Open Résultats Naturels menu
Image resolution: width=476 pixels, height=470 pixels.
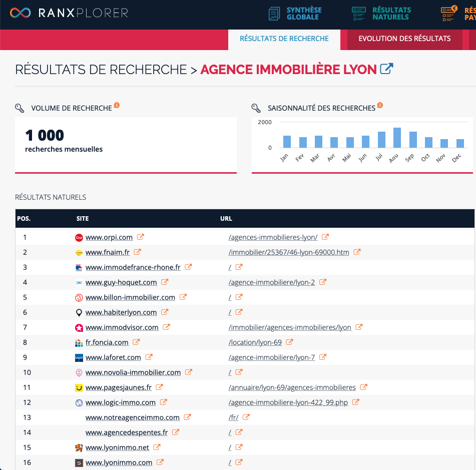(381, 14)
